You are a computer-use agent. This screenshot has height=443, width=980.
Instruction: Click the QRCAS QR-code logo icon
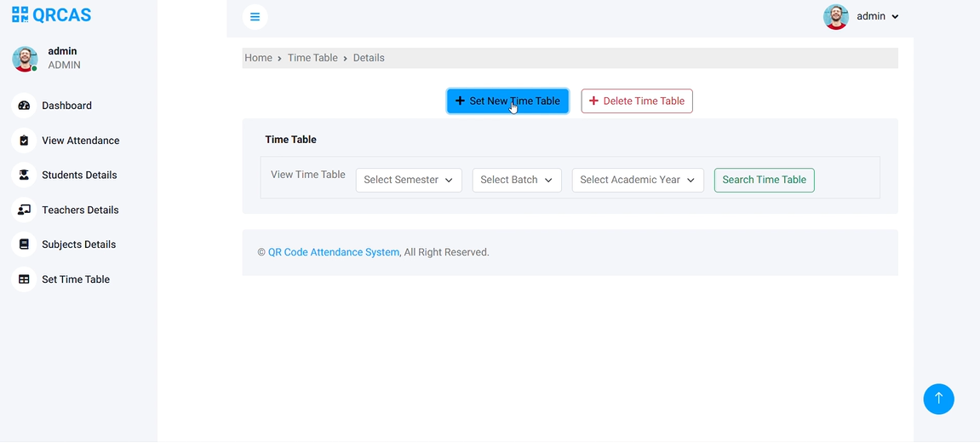point(20,14)
